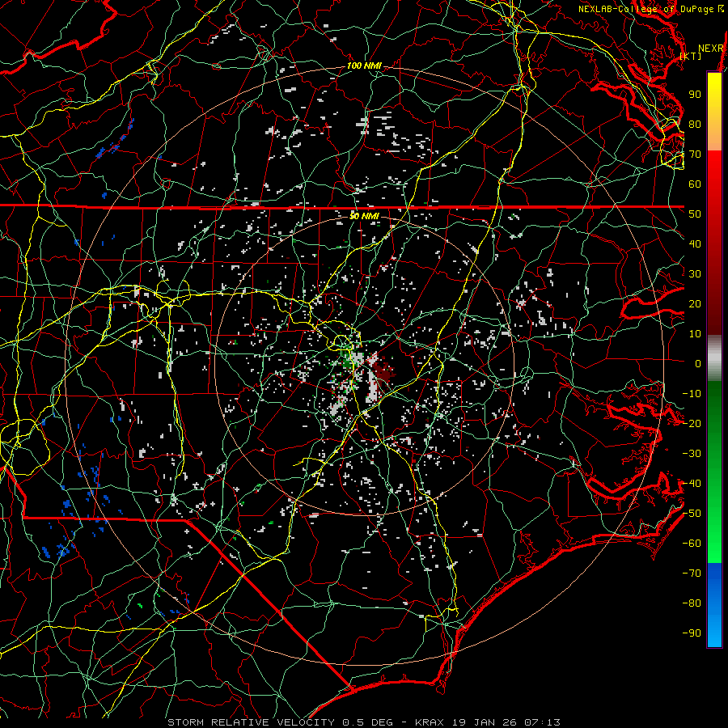Click the 70 value on velocity scale
The image size is (728, 728).
pyautogui.click(x=695, y=154)
